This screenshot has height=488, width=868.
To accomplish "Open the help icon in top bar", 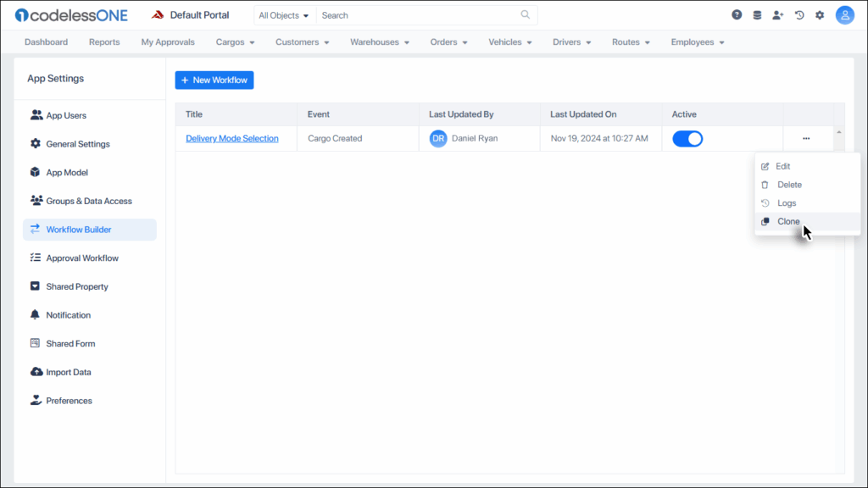I will [737, 14].
